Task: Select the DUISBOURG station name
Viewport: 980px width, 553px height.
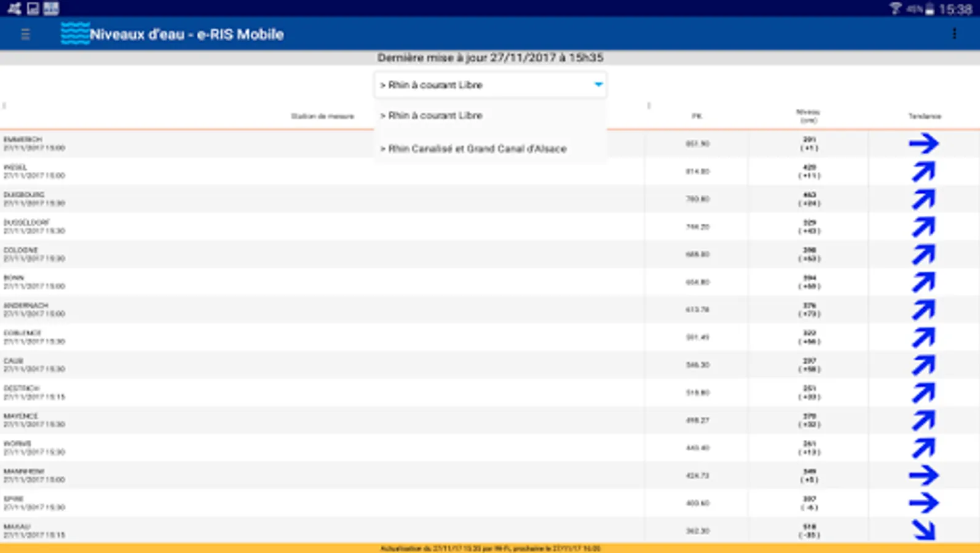Action: point(24,195)
